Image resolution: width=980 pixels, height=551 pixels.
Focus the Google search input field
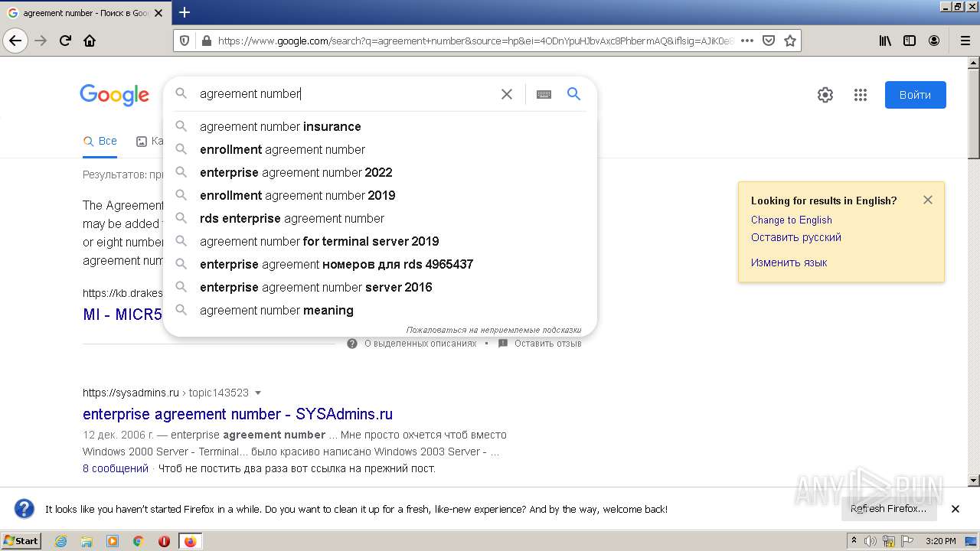pos(345,94)
